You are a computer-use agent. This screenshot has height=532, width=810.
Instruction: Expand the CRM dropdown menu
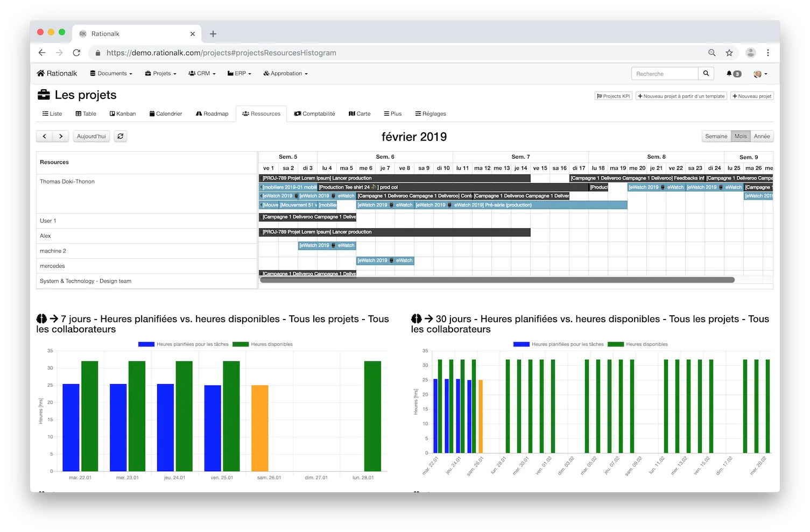point(202,74)
